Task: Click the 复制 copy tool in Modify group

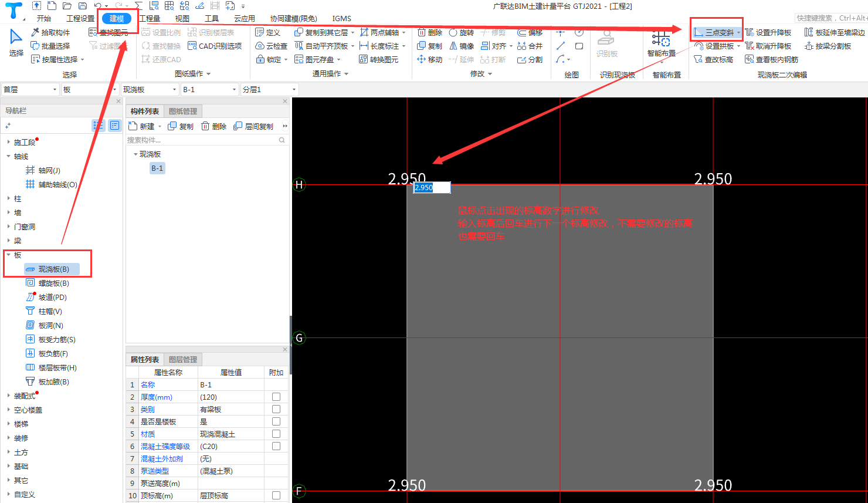Action: click(429, 46)
